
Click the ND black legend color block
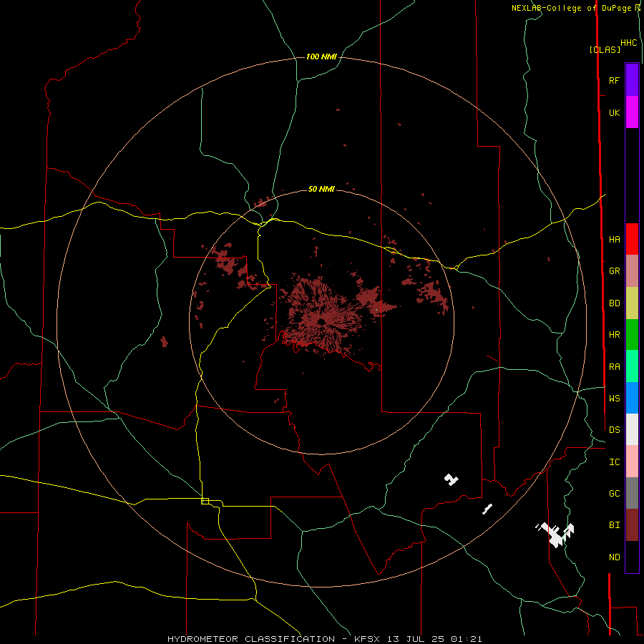(x=632, y=557)
